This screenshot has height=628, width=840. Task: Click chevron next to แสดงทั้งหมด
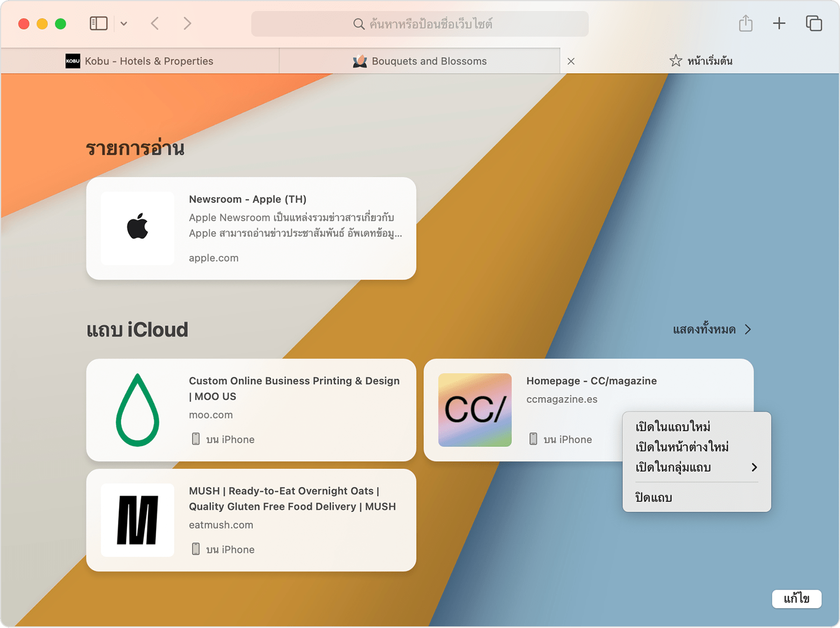pos(748,330)
